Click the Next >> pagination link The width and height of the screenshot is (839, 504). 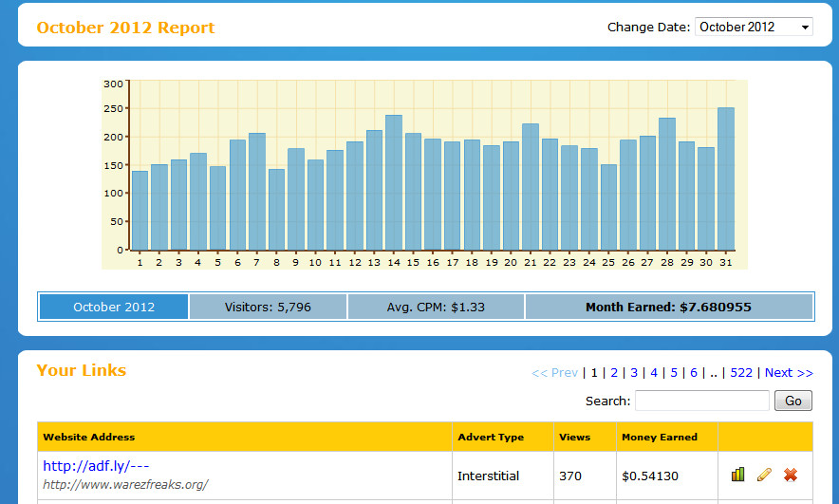pyautogui.click(x=789, y=373)
